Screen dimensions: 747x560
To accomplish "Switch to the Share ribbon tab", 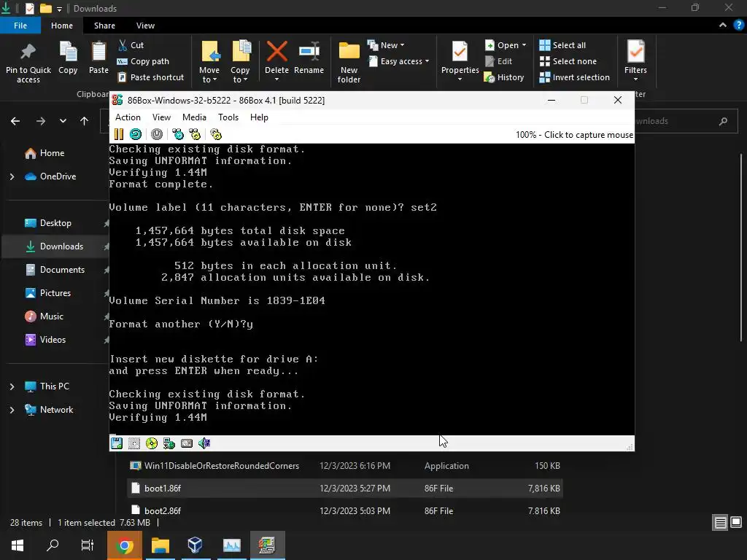I will [104, 26].
